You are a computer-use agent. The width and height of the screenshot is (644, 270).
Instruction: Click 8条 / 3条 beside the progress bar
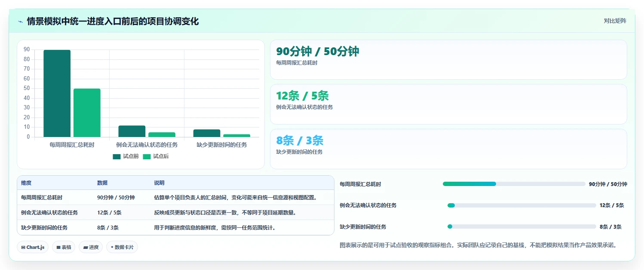[x=610, y=227]
